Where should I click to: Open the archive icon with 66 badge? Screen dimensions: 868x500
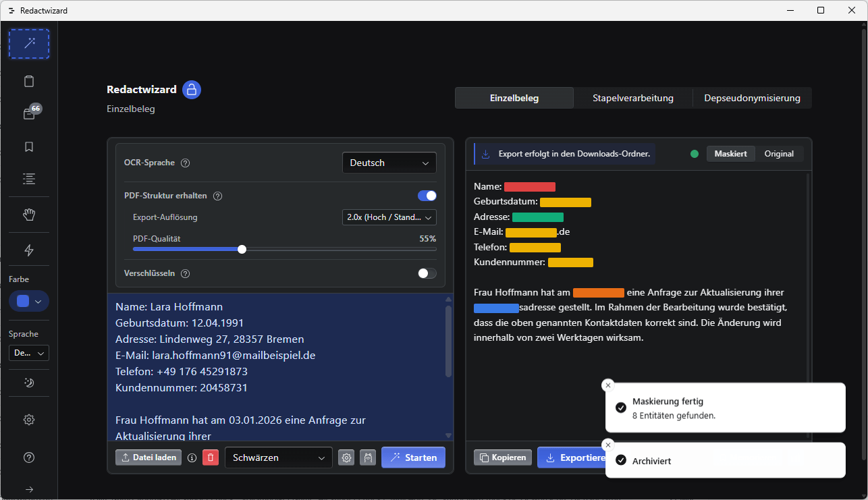pos(29,114)
